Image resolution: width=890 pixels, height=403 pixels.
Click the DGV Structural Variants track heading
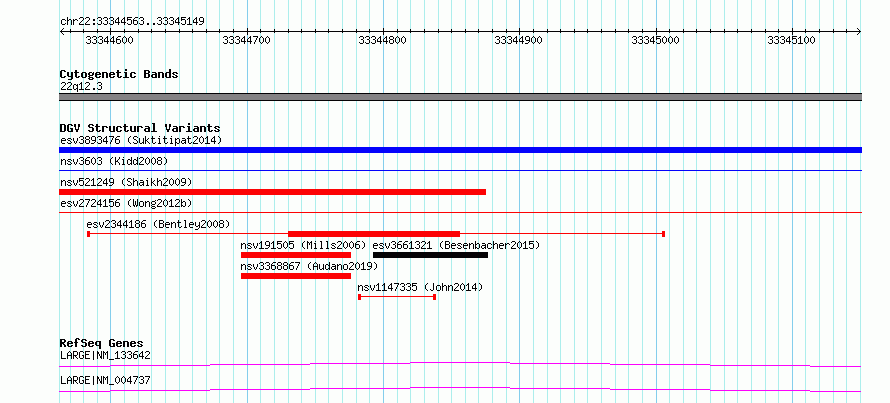pyautogui.click(x=140, y=128)
